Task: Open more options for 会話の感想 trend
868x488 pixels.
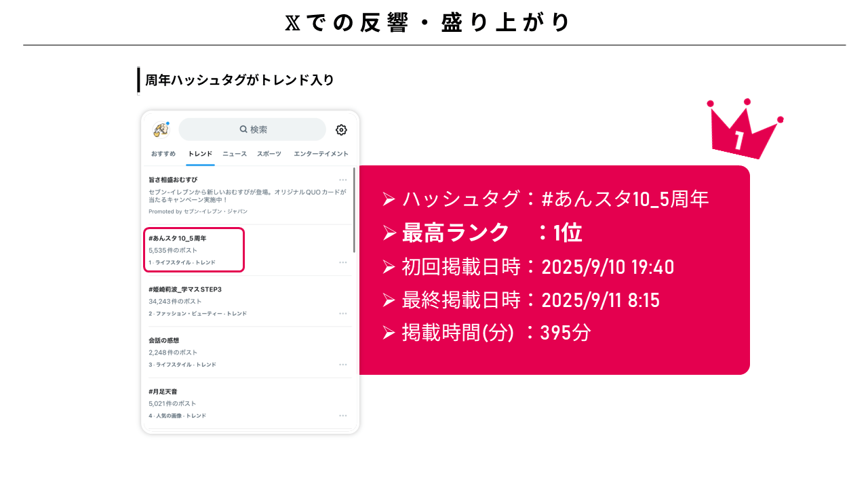Action: click(x=343, y=365)
